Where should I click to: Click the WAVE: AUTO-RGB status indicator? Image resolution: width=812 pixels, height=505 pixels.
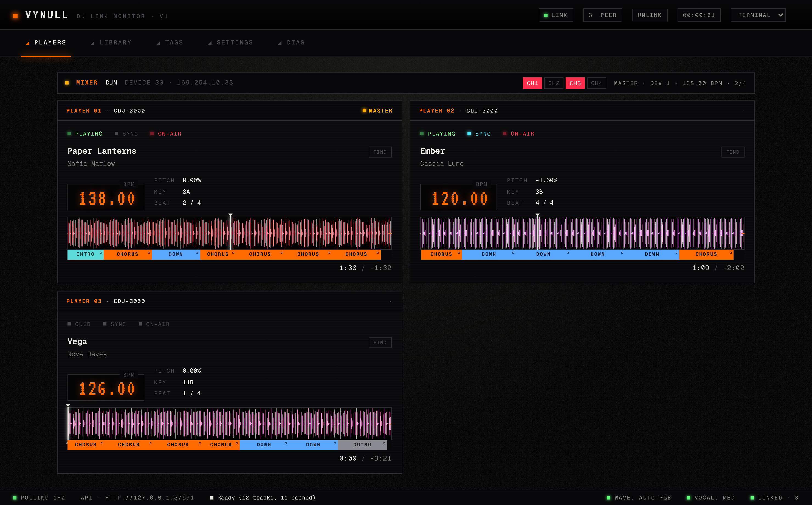pos(638,498)
